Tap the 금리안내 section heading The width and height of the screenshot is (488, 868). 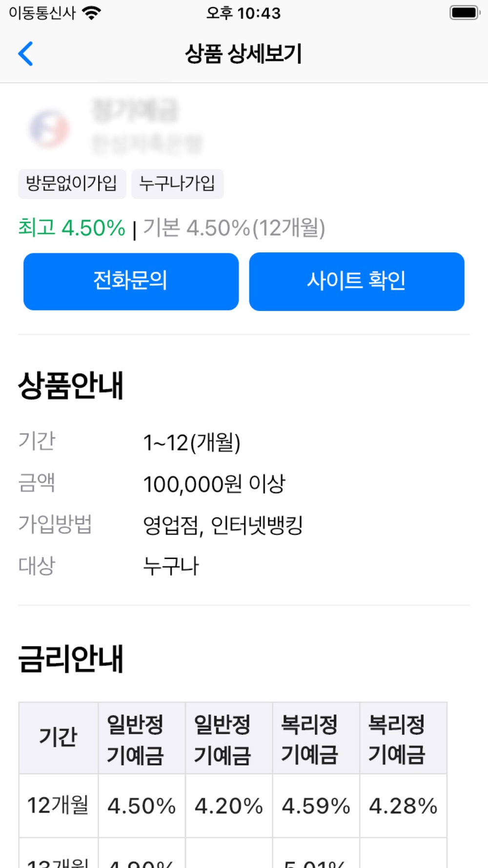(x=71, y=659)
